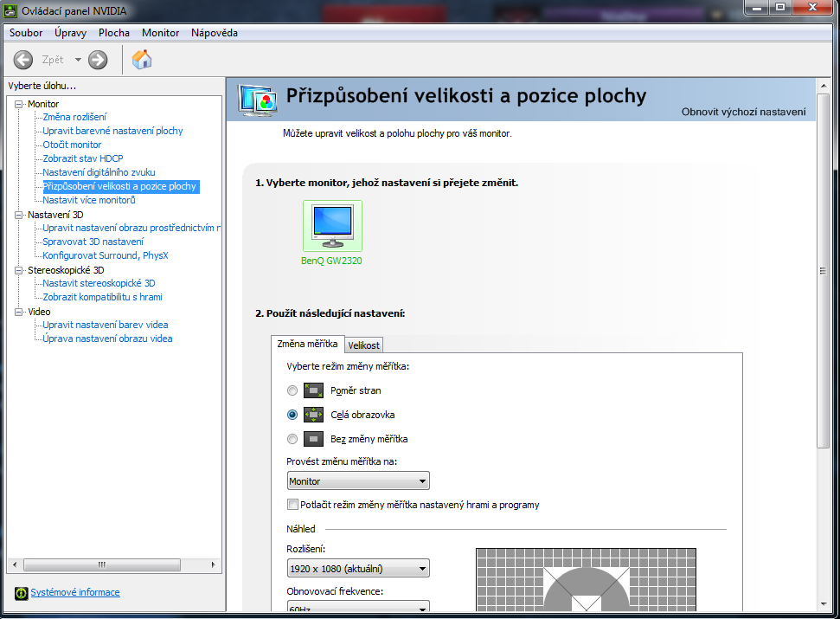840x619 pixels.
Task: Click the task tree horizontal scrollbar thumb
Action: point(102,564)
